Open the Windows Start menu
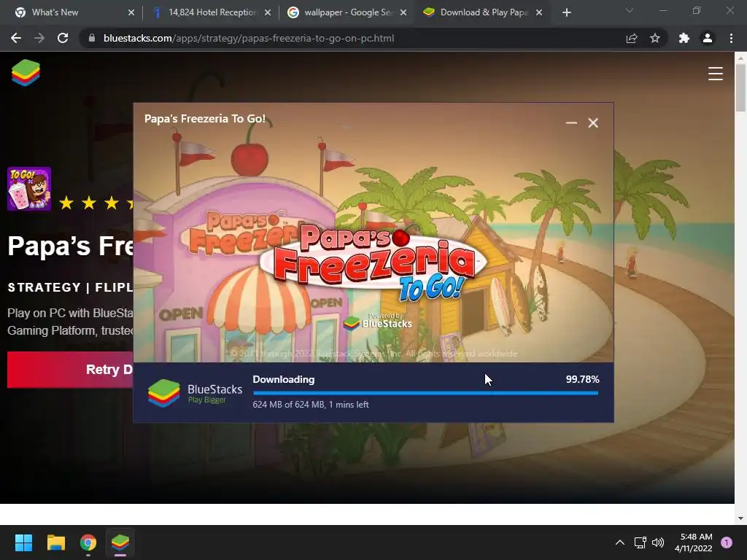The height and width of the screenshot is (560, 747). [x=23, y=542]
